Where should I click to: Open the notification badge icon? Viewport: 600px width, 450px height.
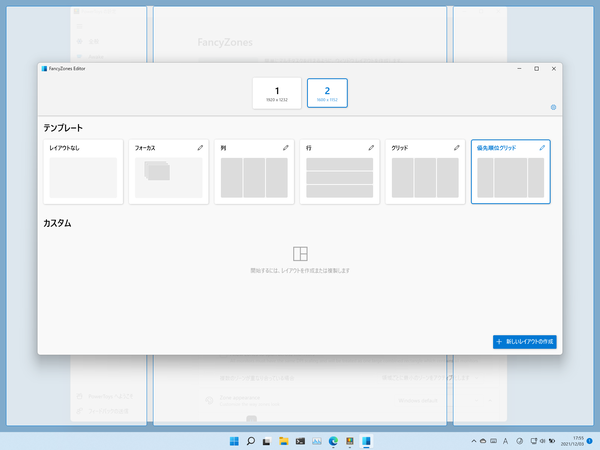590,441
